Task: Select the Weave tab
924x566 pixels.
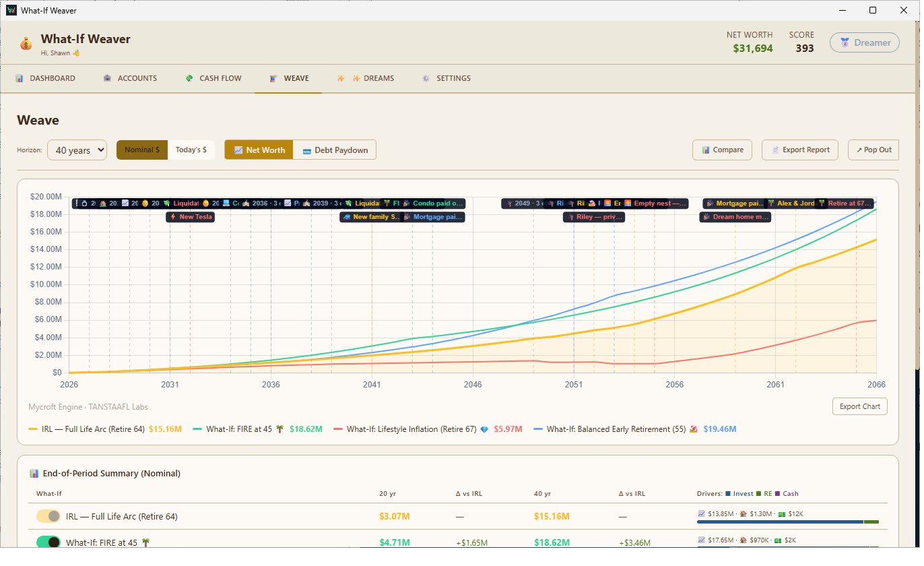Action: 288,78
